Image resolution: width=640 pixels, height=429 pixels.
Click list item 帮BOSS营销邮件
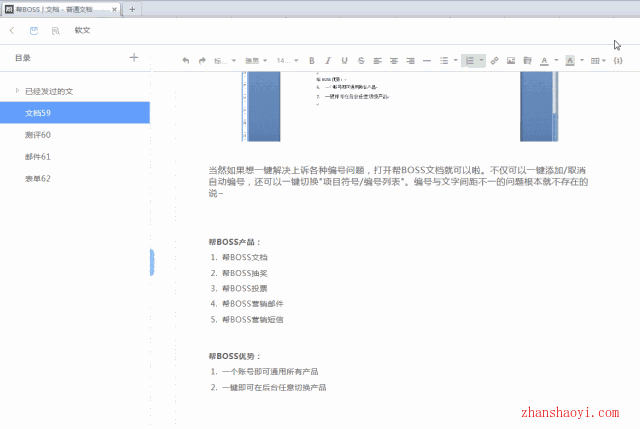pos(253,304)
